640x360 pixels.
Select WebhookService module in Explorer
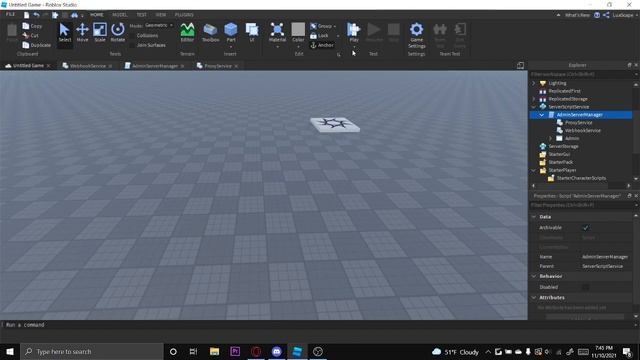coord(582,131)
